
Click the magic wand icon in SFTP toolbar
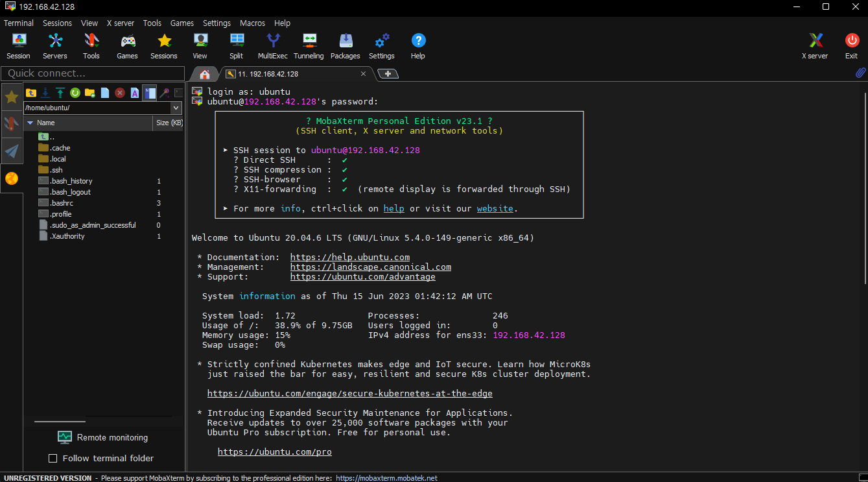[165, 93]
